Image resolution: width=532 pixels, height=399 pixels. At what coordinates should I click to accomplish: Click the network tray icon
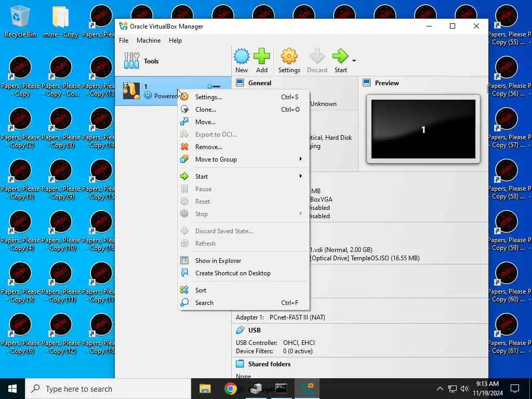tap(453, 389)
